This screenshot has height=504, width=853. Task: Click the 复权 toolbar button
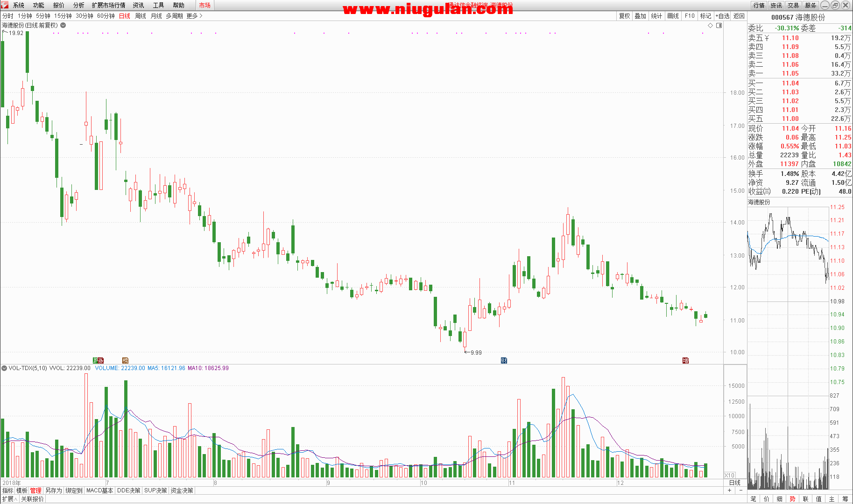pos(625,16)
